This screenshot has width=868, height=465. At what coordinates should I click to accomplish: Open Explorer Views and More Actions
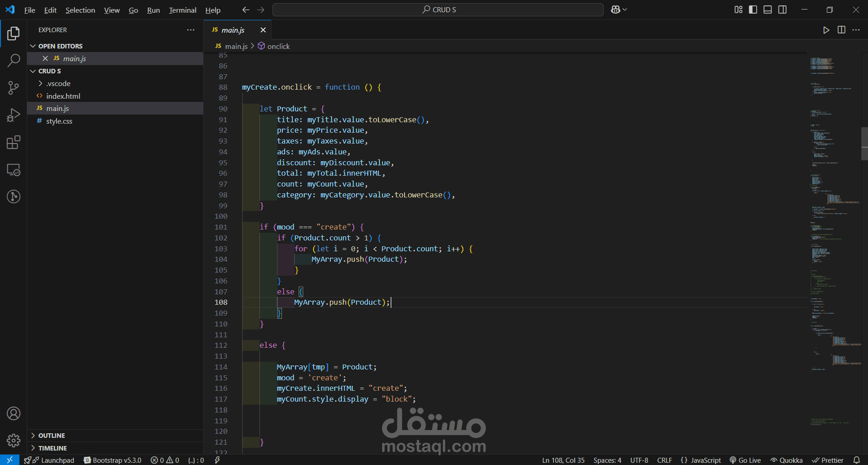[191, 30]
